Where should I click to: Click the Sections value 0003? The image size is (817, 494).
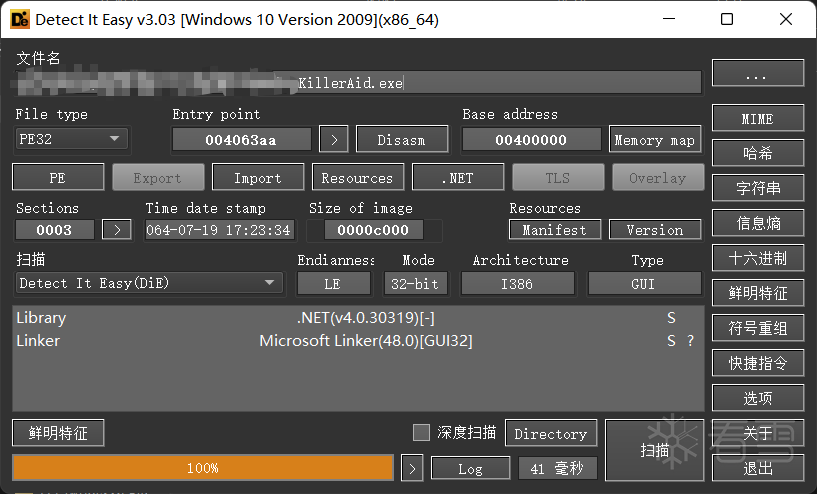[x=54, y=230]
